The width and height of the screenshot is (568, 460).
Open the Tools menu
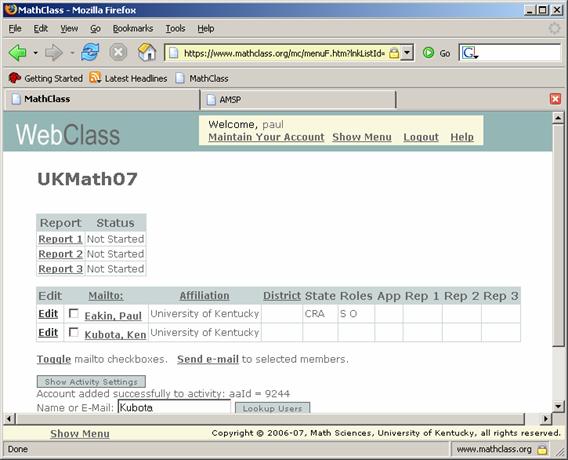[175, 28]
